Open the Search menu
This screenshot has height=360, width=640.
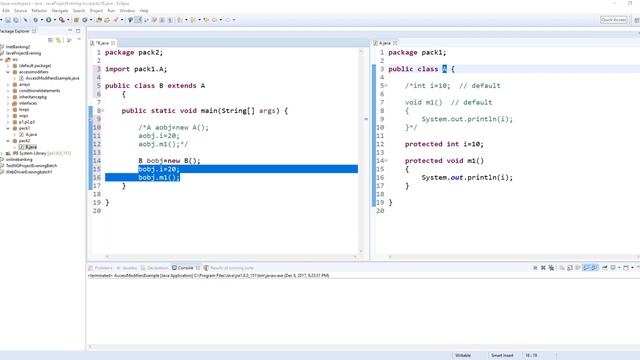pos(79,11)
